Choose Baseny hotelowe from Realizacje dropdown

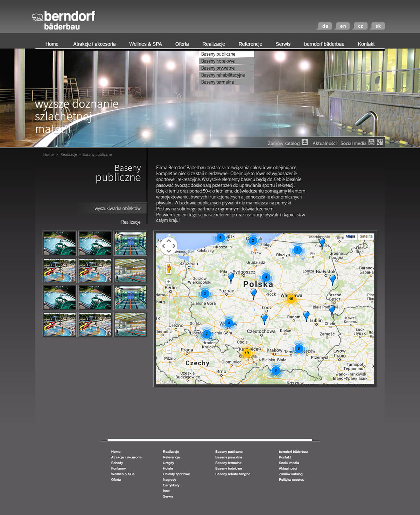218,61
